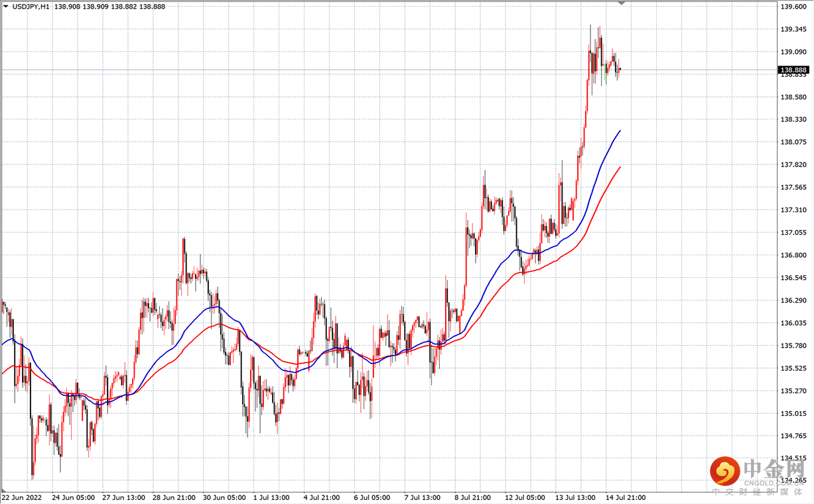814x504 pixels.
Task: Click the small triangle before USDJPY,H1
Action: tap(7, 6)
